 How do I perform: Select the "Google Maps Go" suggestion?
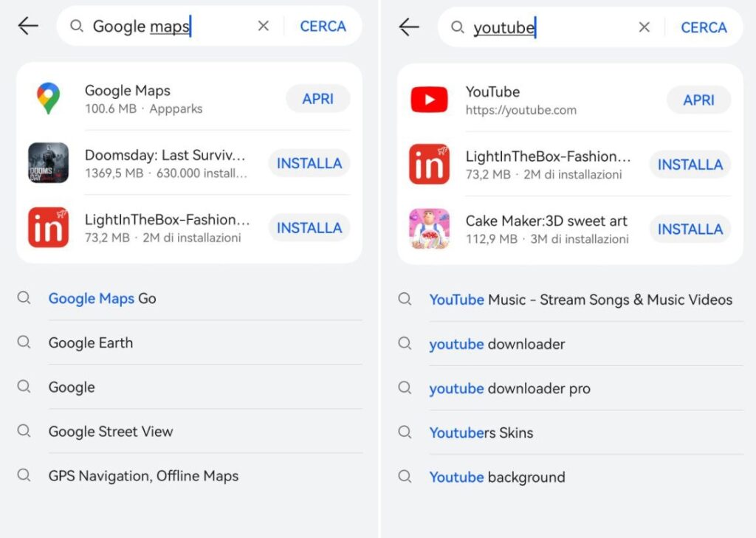[x=102, y=298]
